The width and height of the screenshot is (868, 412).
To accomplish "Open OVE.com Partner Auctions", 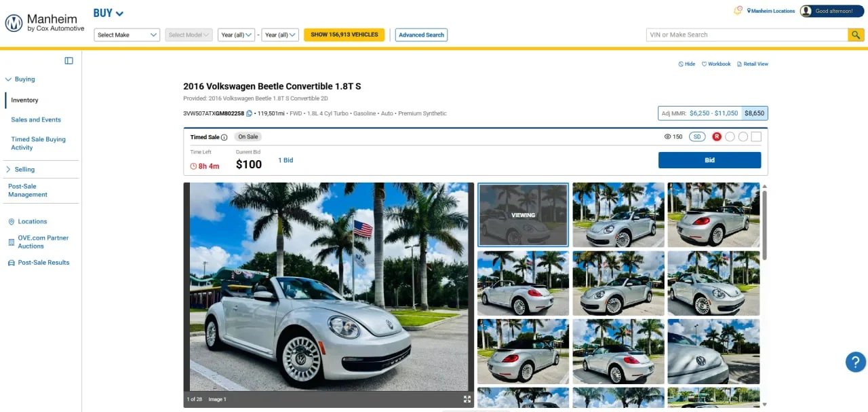I will click(43, 242).
